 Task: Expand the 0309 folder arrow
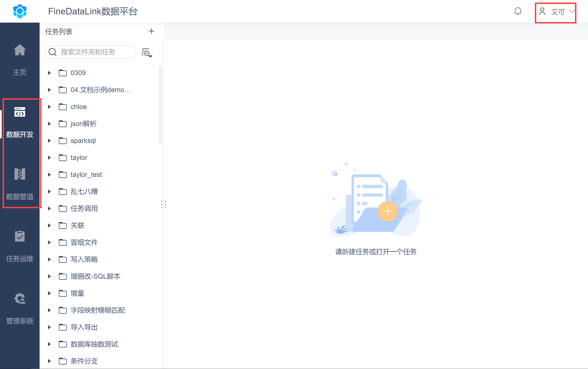[x=49, y=73]
